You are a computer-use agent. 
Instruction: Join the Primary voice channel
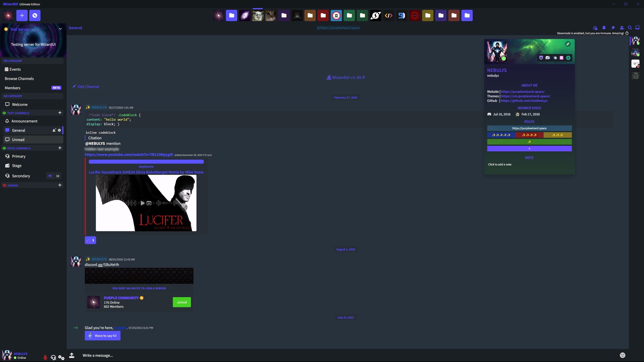(x=33, y=156)
